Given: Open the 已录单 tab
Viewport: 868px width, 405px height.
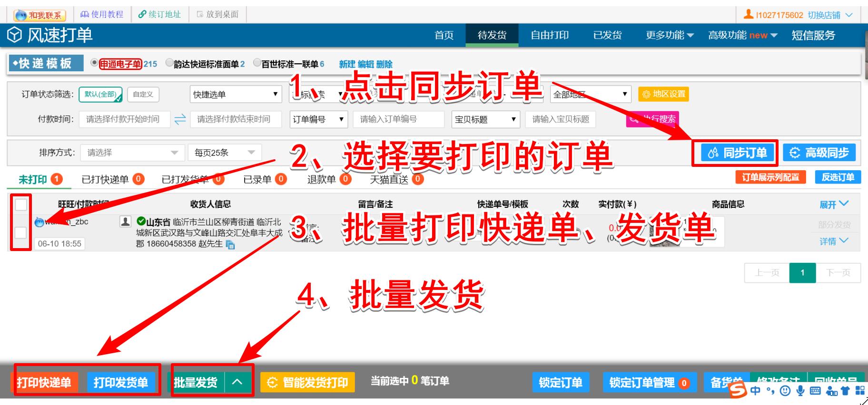Looking at the screenshot, I should (265, 179).
